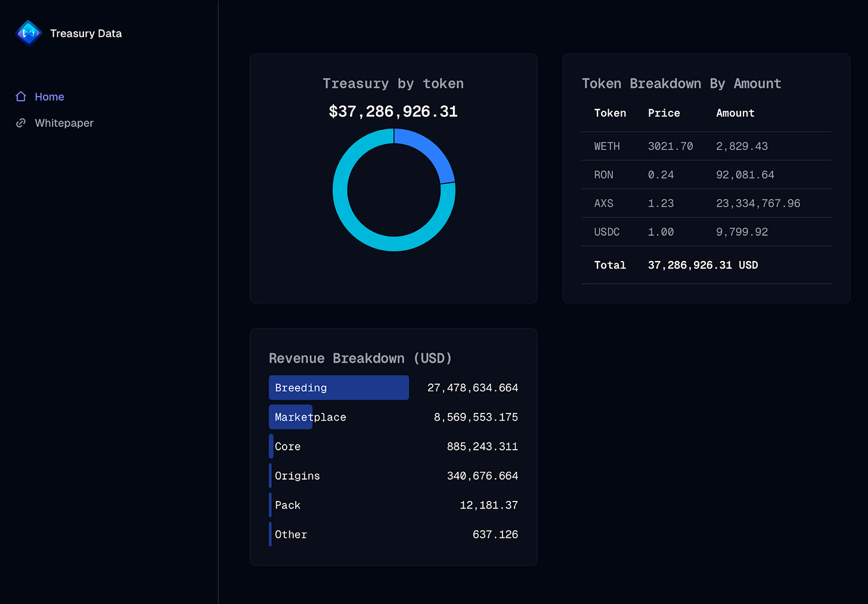
Task: Click the Other value 637.126
Action: point(495,534)
